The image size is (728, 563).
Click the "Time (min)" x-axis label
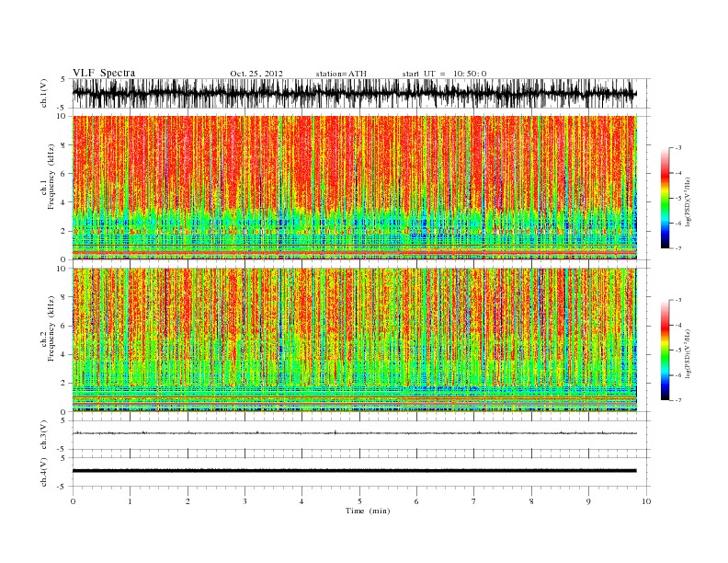pyautogui.click(x=368, y=511)
